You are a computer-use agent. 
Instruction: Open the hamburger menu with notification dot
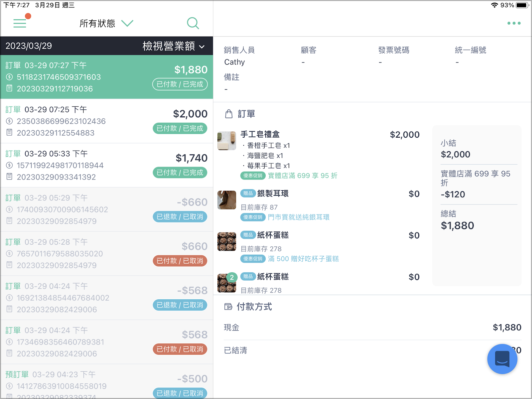(20, 23)
